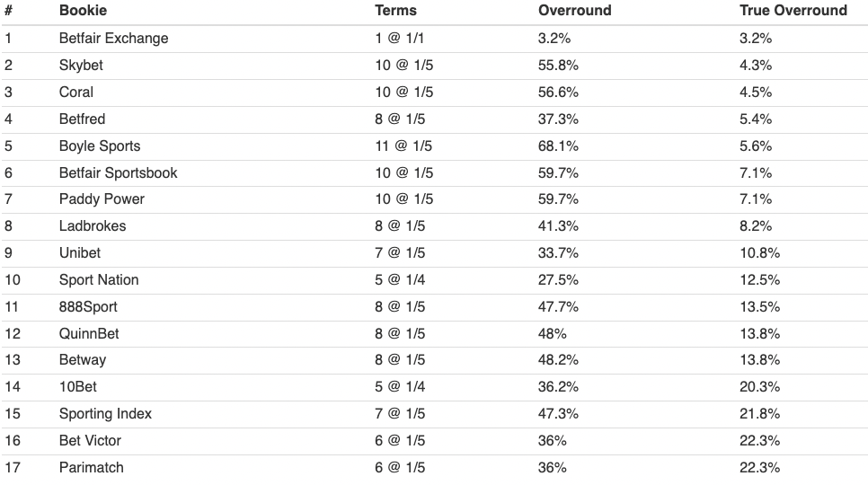Open the Skybet bookie entry

(81, 66)
